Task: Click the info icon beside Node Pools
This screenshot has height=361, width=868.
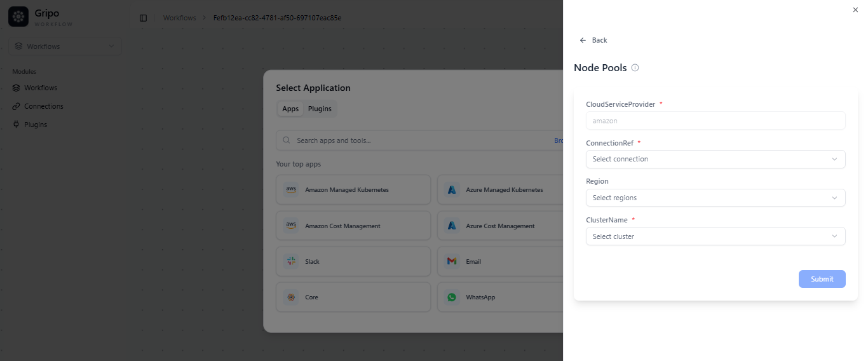Action: [635, 68]
